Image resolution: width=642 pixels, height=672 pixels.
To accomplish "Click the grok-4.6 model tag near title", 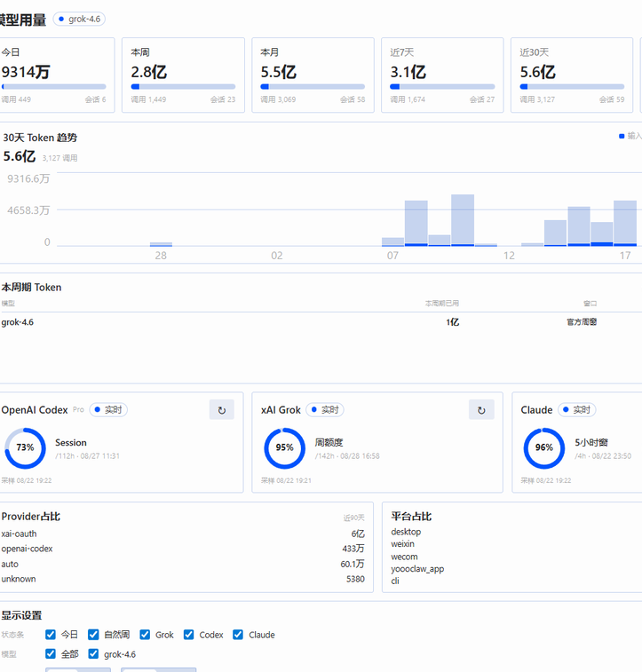I will (79, 19).
